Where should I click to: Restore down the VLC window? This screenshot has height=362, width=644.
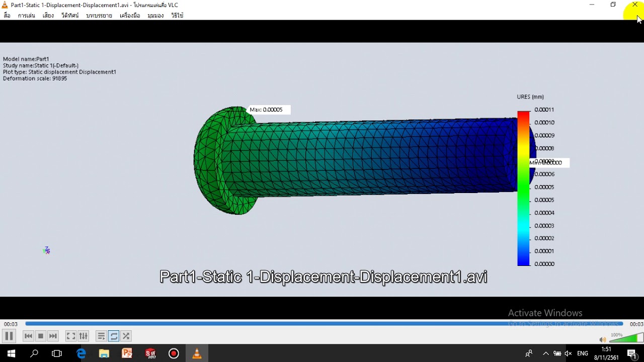[613, 5]
